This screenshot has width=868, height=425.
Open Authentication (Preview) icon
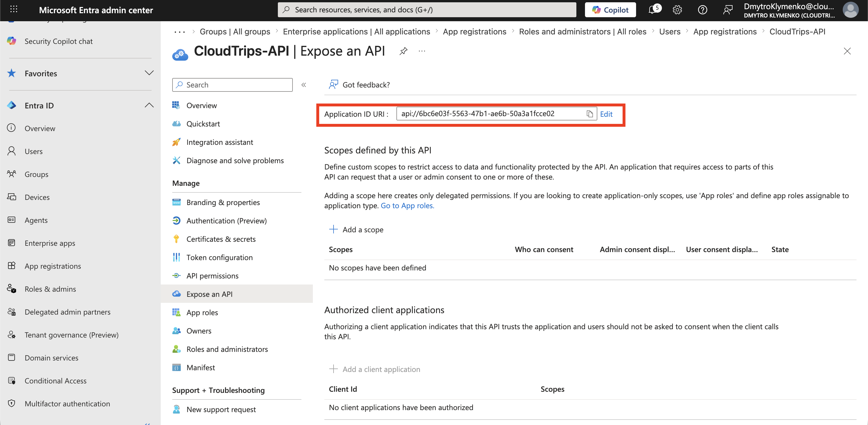click(x=177, y=220)
